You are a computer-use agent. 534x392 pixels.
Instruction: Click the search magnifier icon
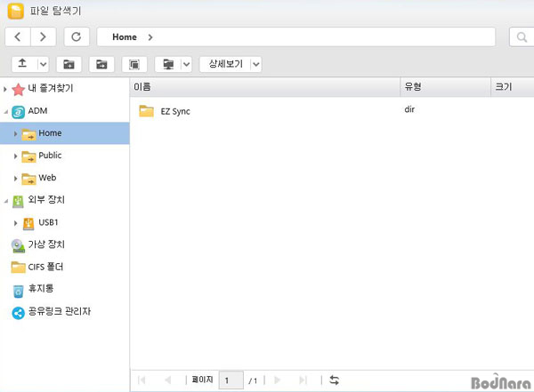522,36
